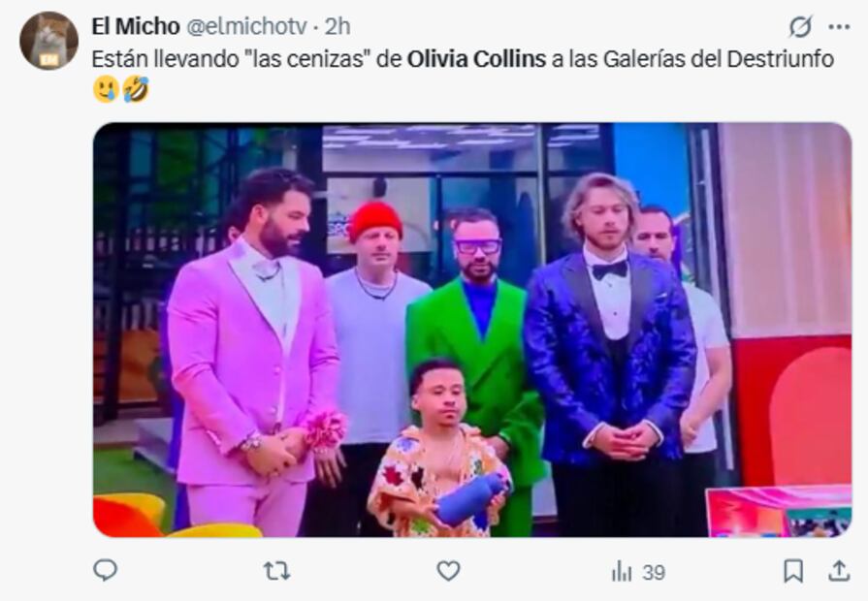Open view analytics bar chart icon
The height and width of the screenshot is (601, 868).
tap(622, 571)
